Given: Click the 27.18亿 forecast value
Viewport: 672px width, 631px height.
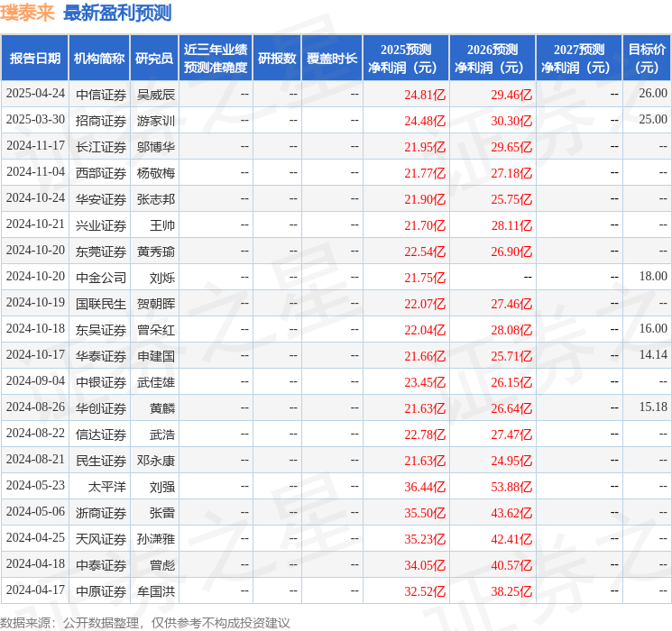Looking at the screenshot, I should click(511, 173).
